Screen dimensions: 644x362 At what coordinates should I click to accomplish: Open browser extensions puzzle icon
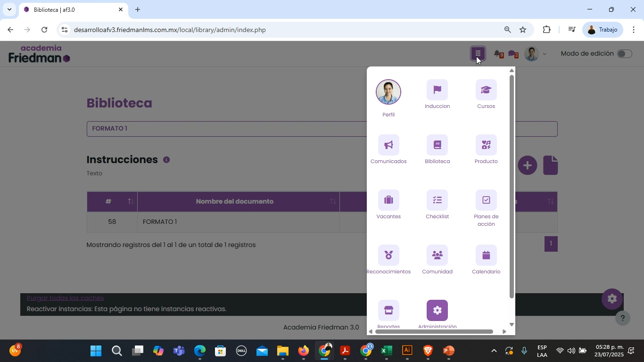546,30
